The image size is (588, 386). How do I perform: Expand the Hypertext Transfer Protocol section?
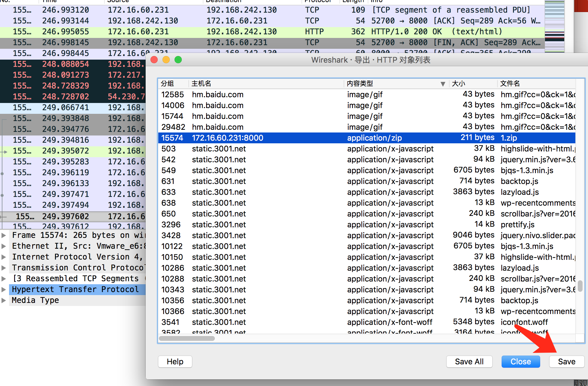pyautogui.click(x=4, y=289)
